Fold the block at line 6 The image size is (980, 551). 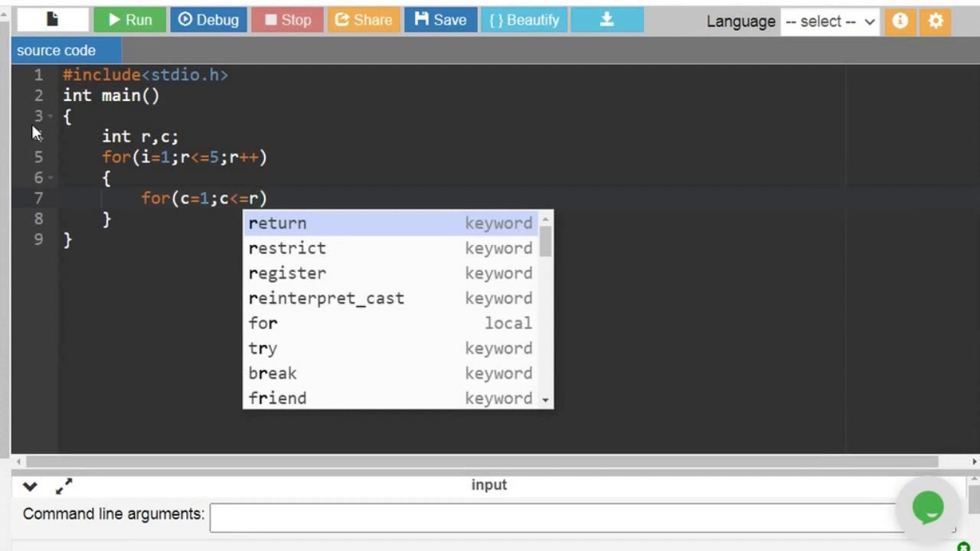pyautogui.click(x=51, y=178)
